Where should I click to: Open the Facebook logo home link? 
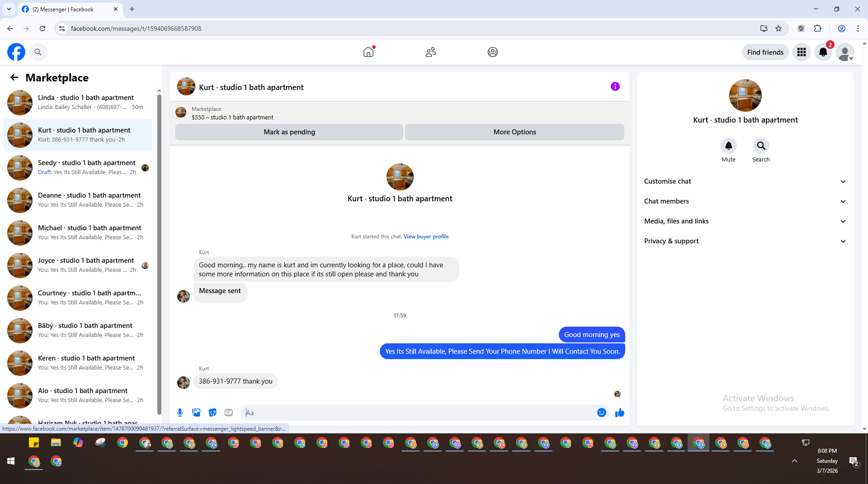point(16,52)
